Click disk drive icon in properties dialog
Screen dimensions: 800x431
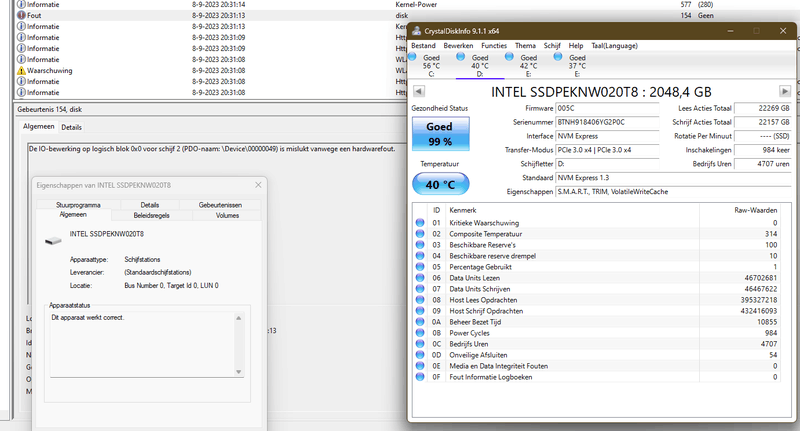[x=53, y=241]
